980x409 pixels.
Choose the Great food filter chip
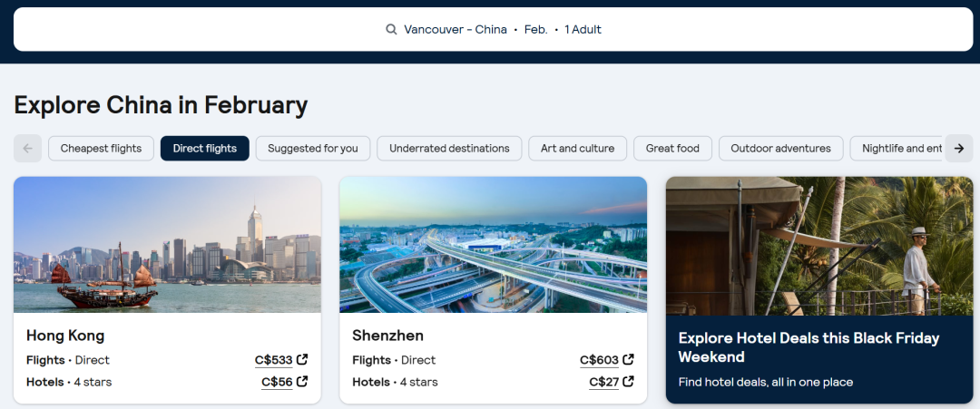click(672, 149)
